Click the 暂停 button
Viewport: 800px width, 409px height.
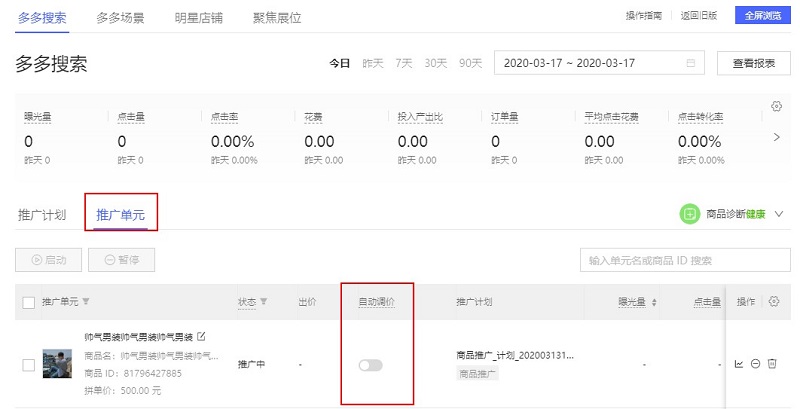pos(121,260)
